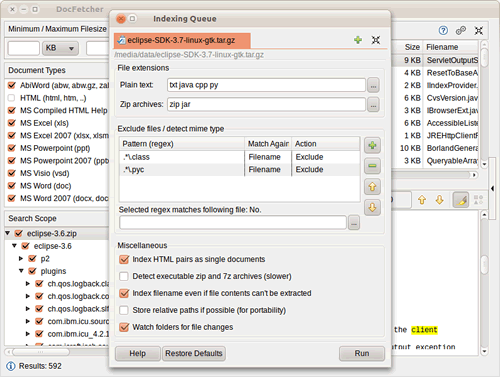
Task: Move selected pattern down with arrow button
Action: (372, 207)
